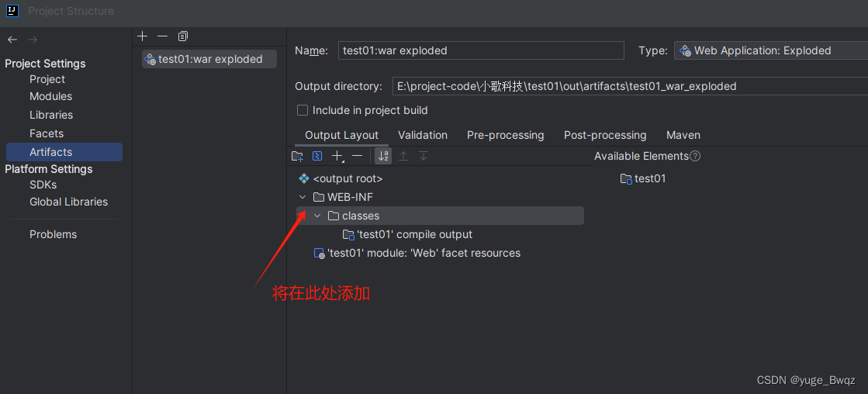Collapse the WEB-INF folder node
The height and width of the screenshot is (394, 868).
pyautogui.click(x=303, y=197)
